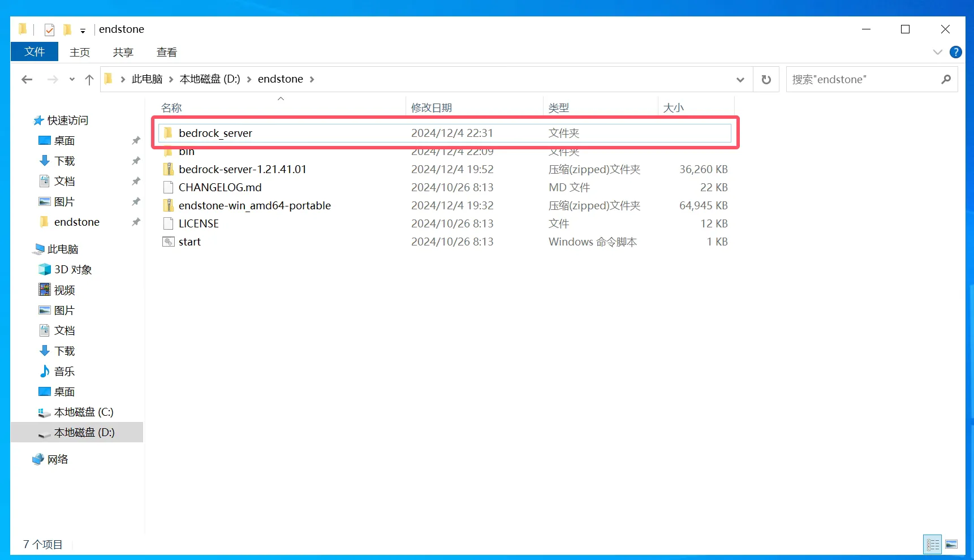This screenshot has height=560, width=974.
Task: Open the recent locations dropdown arrow
Action: coord(72,80)
